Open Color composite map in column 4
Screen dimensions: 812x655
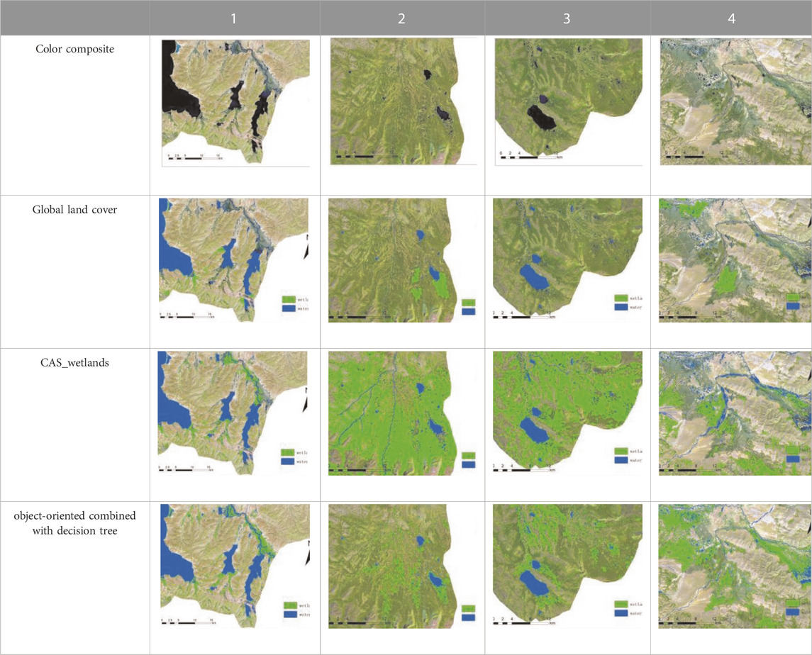736,102
